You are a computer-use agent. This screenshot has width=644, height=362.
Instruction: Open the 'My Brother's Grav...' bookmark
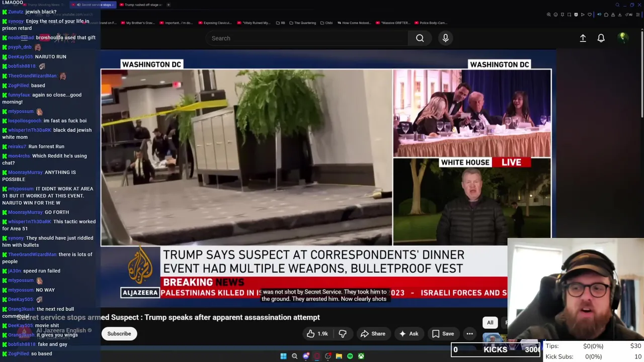point(138,23)
